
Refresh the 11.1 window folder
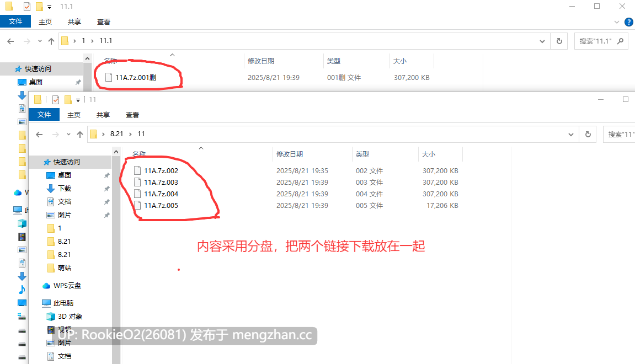559,41
